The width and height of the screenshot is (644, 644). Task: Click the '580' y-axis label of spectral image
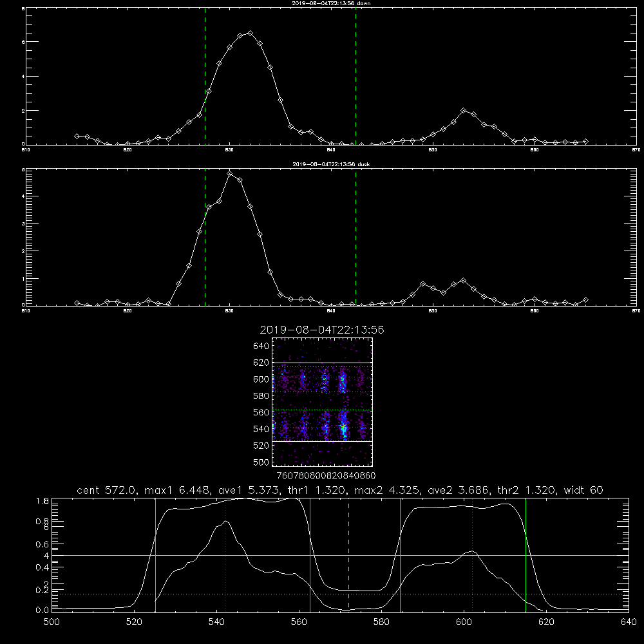click(x=261, y=396)
